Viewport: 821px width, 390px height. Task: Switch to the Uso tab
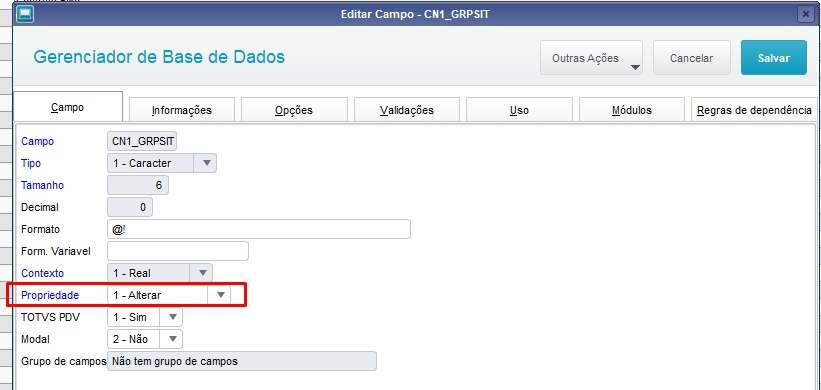point(519,110)
